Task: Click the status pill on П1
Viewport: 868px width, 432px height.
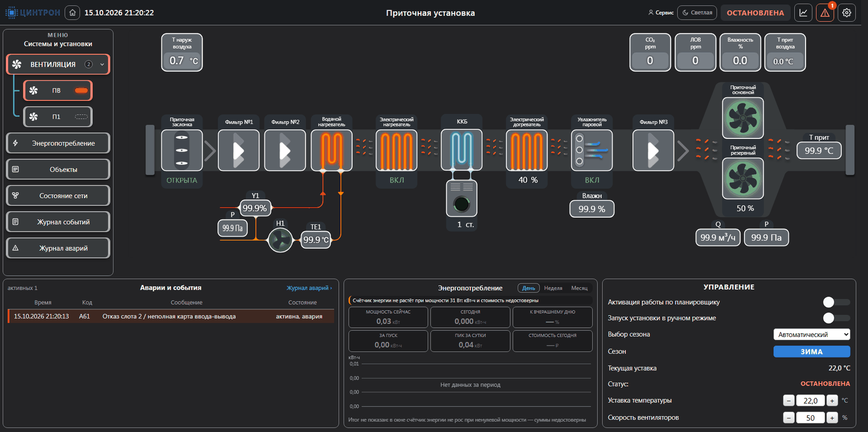Action: pos(81,117)
